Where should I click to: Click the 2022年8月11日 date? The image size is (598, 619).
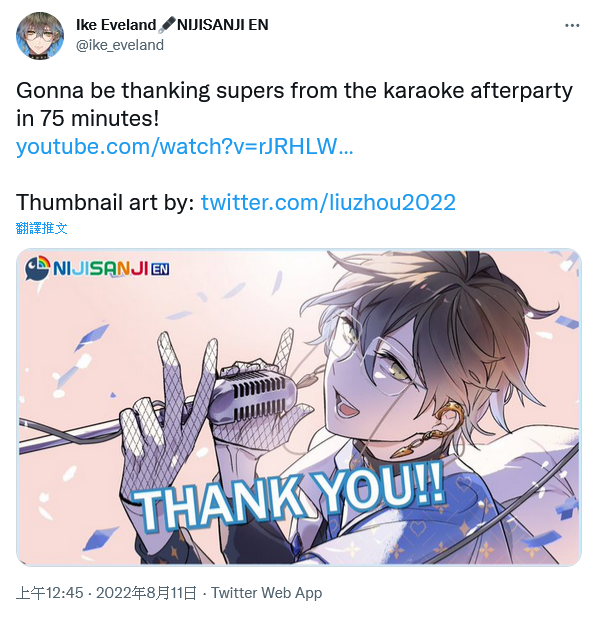(146, 593)
